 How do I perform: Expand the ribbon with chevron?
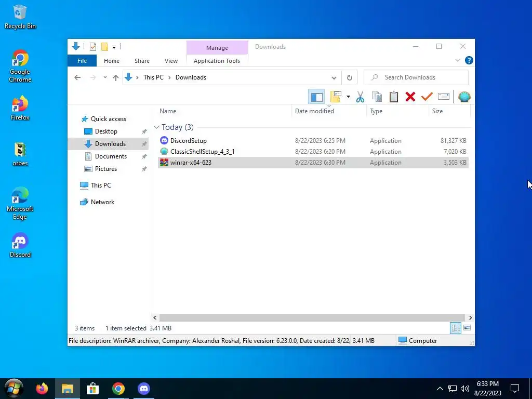coord(457,60)
